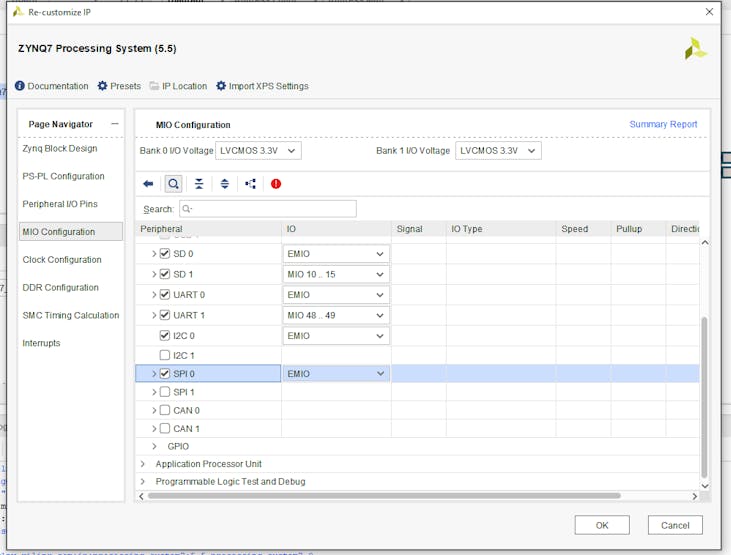Click the back arrow toolbar icon
Viewport: 731px width, 555px height.
click(x=148, y=184)
